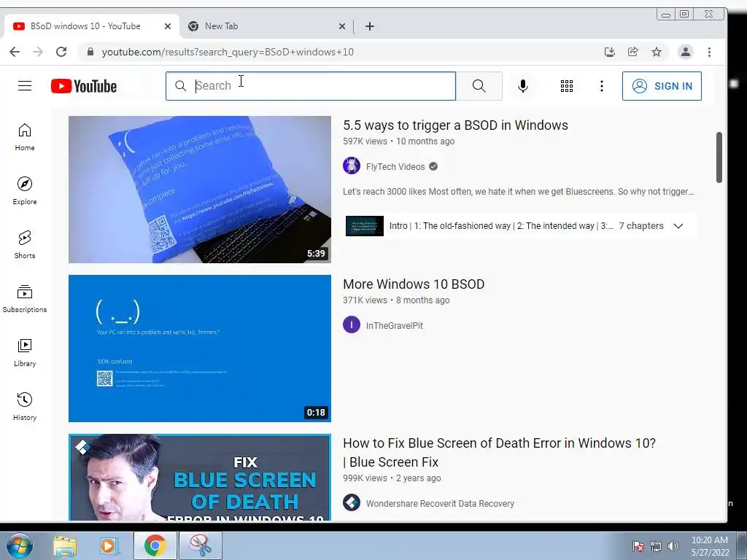This screenshot has height=560, width=747.
Task: Click the Action Center flag tray icon
Action: tap(638, 546)
